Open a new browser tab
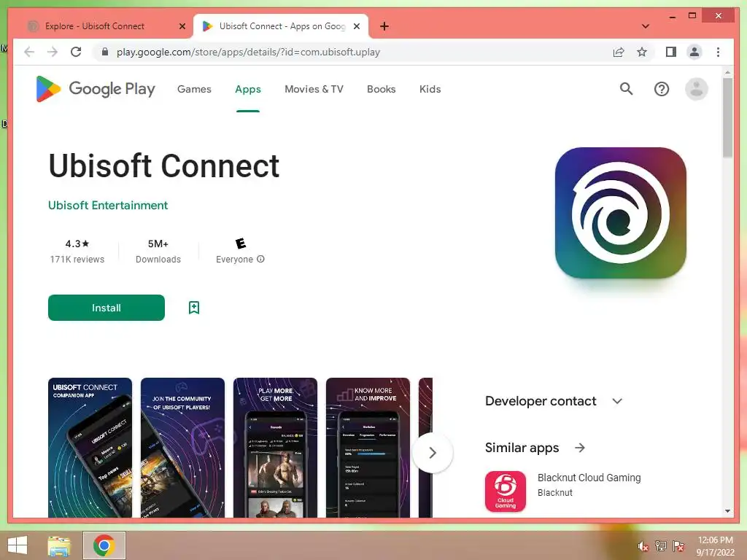 (384, 26)
